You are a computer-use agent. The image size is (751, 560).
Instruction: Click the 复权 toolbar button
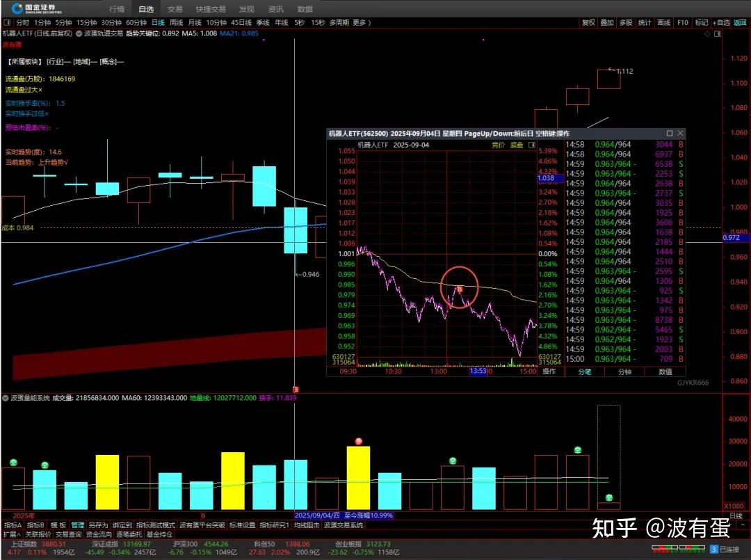pyautogui.click(x=588, y=22)
